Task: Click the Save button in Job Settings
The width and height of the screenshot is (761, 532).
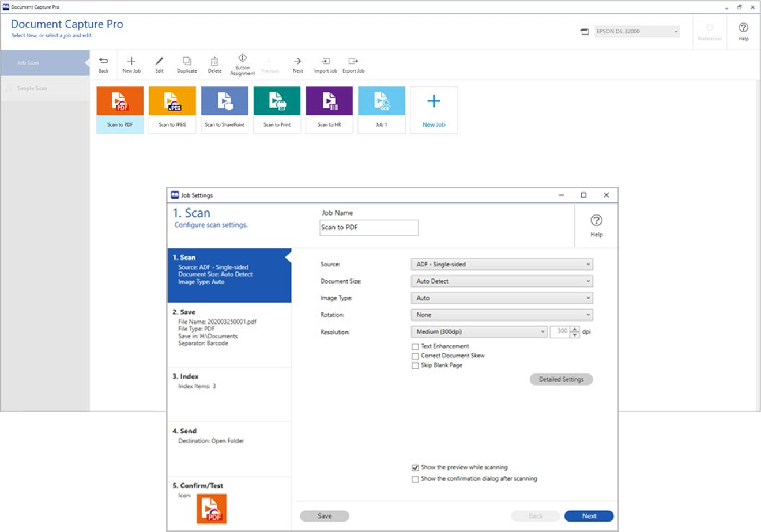Action: click(x=325, y=516)
